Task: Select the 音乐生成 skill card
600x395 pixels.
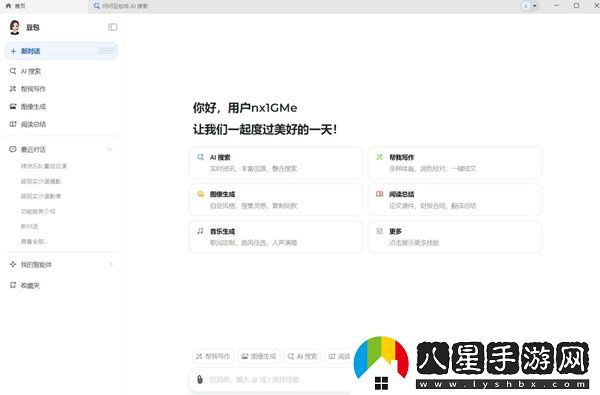Action: click(x=276, y=237)
